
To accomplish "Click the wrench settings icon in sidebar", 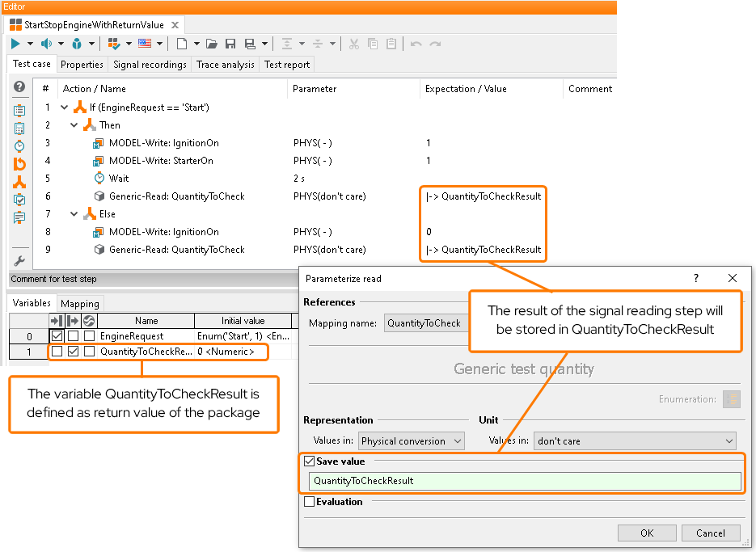I will 19,261.
